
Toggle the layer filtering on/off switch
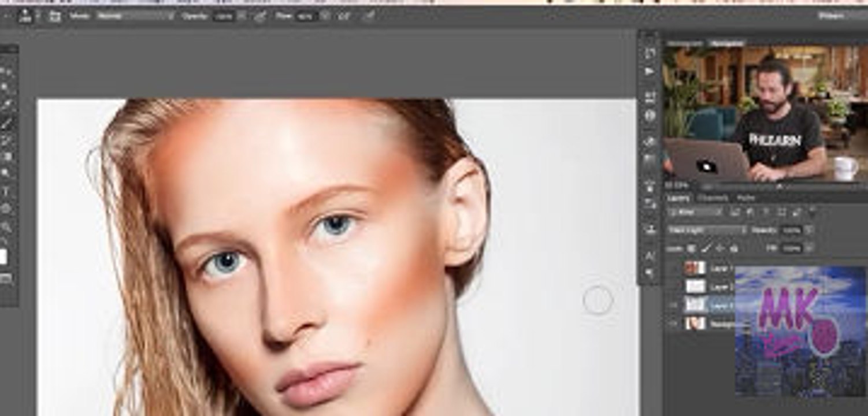pyautogui.click(x=813, y=210)
